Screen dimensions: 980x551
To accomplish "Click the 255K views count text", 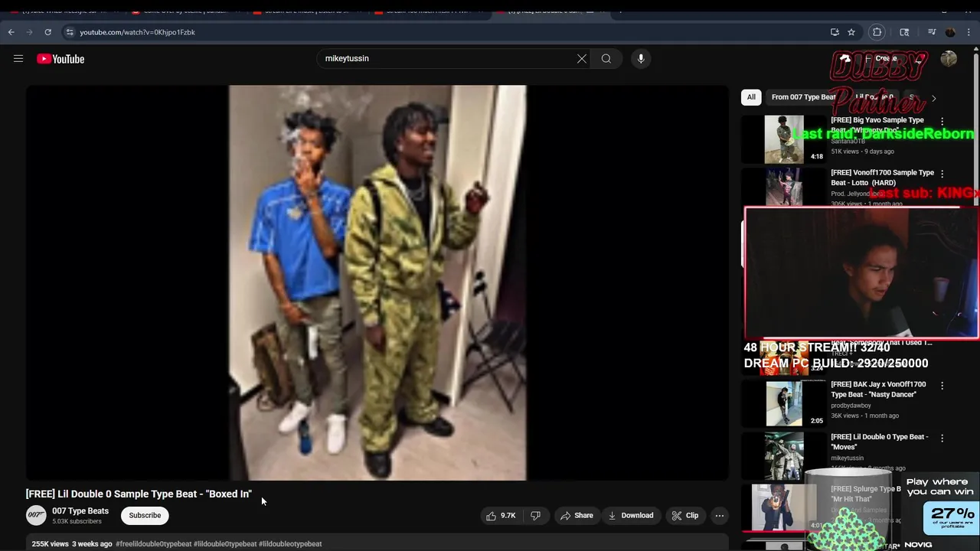I will pyautogui.click(x=51, y=544).
